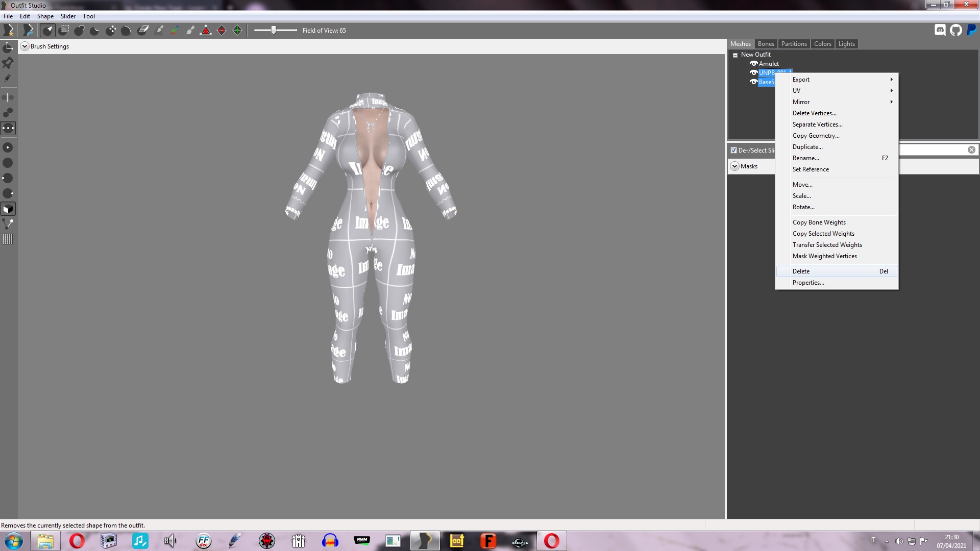This screenshot has width=980, height=551.
Task: Expand the Brush Settings panel
Action: tap(24, 46)
